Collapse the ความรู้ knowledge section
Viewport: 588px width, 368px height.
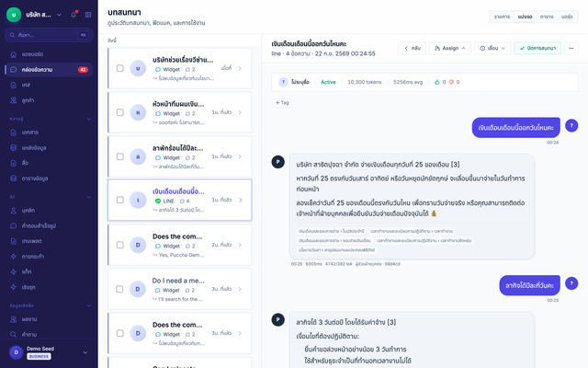pyautogui.click(x=89, y=119)
